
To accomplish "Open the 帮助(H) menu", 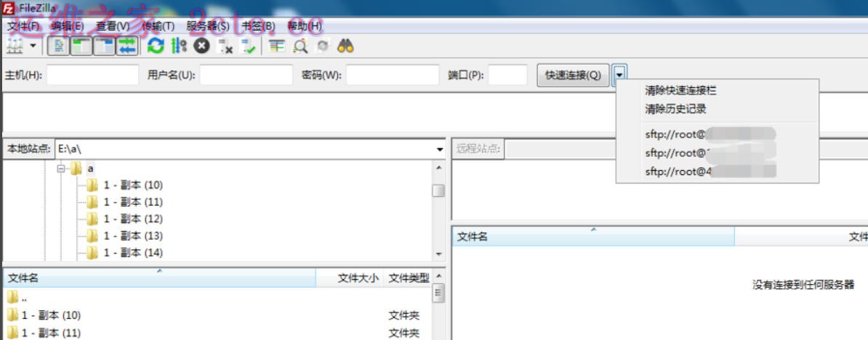I will click(304, 26).
